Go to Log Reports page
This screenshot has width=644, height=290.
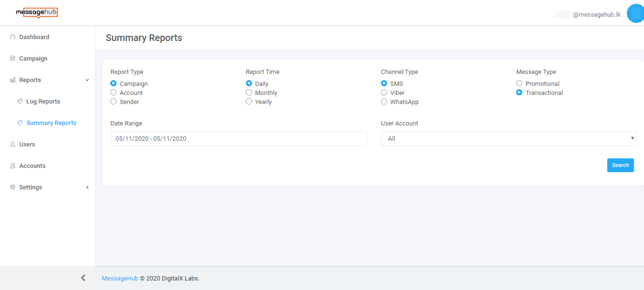point(43,102)
